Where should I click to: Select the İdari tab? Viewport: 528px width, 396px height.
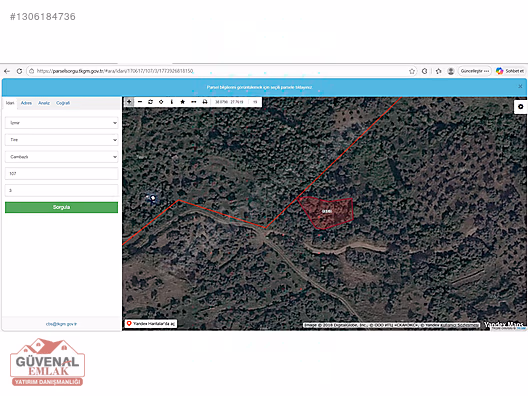(x=10, y=103)
